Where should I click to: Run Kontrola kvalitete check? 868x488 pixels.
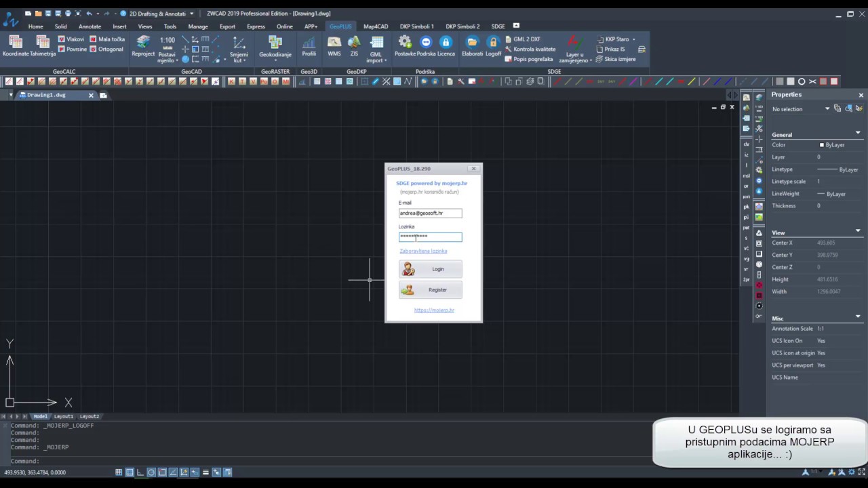pos(530,49)
